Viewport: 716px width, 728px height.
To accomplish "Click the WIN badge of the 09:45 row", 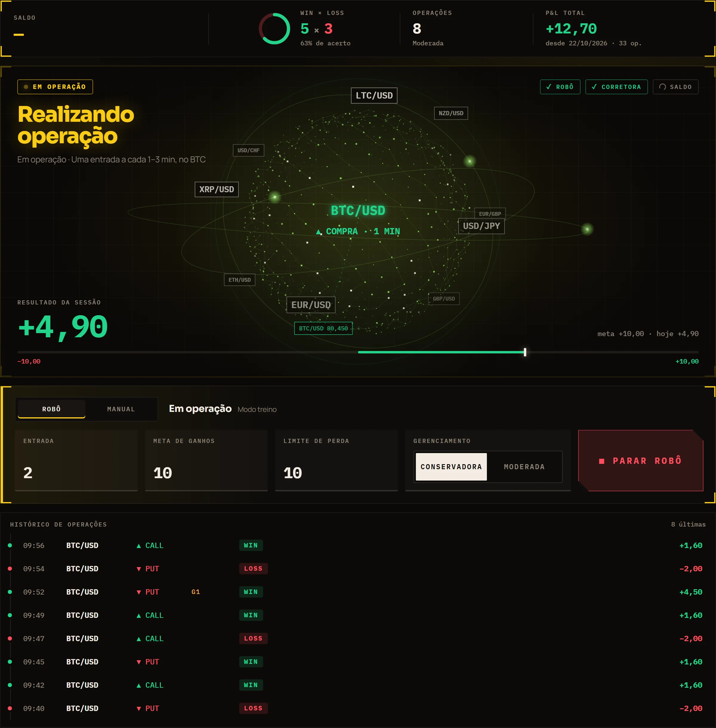I will (x=251, y=662).
